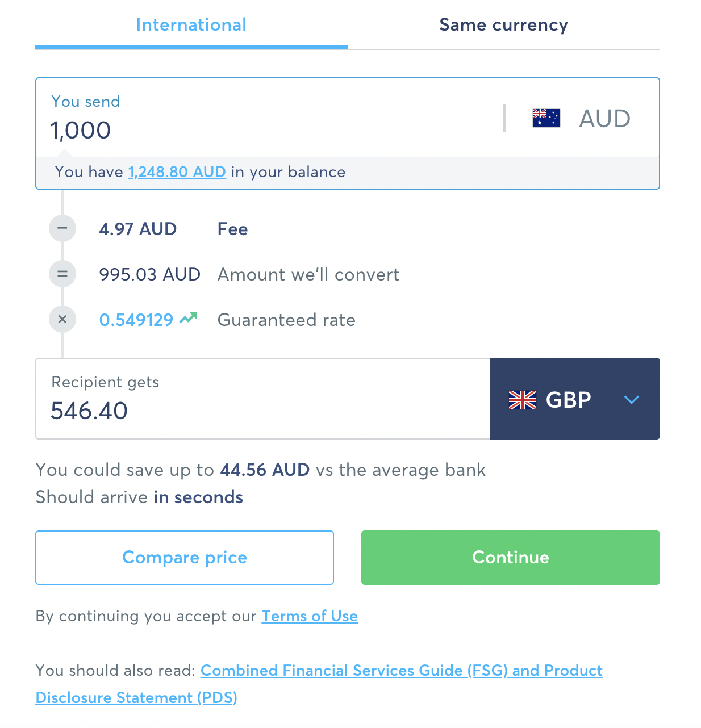Click the minus fee circle icon
Screen dimensions: 701x728
click(x=62, y=228)
